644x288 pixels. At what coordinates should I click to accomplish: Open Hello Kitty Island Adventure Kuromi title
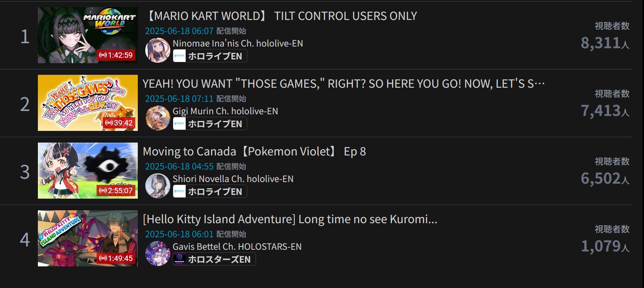[290, 219]
